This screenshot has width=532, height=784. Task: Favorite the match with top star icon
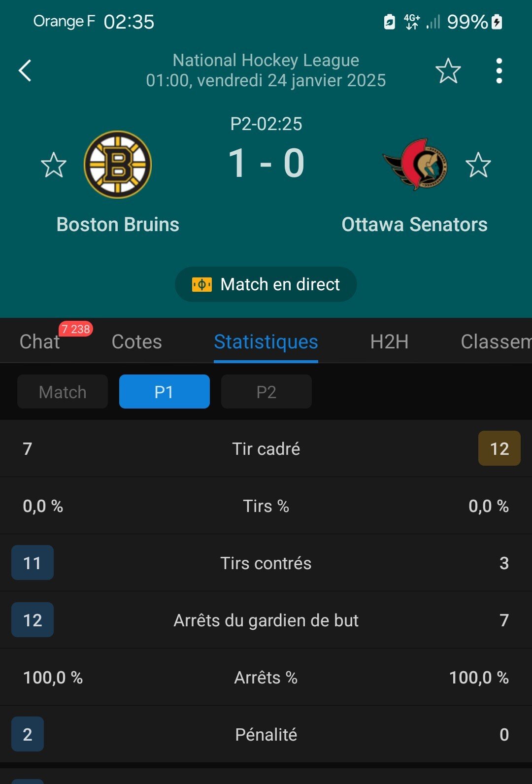coord(448,71)
